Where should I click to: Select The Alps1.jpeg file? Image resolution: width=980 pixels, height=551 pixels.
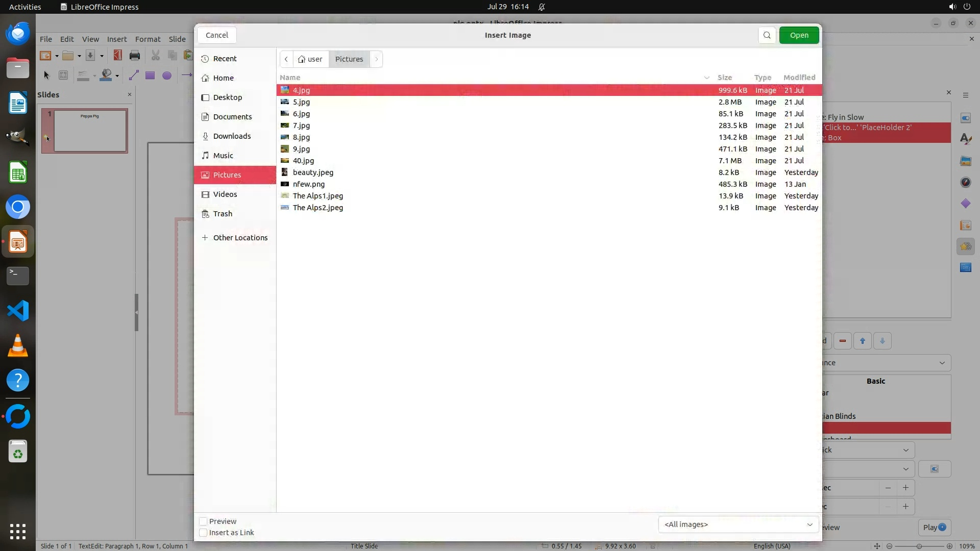point(317,196)
